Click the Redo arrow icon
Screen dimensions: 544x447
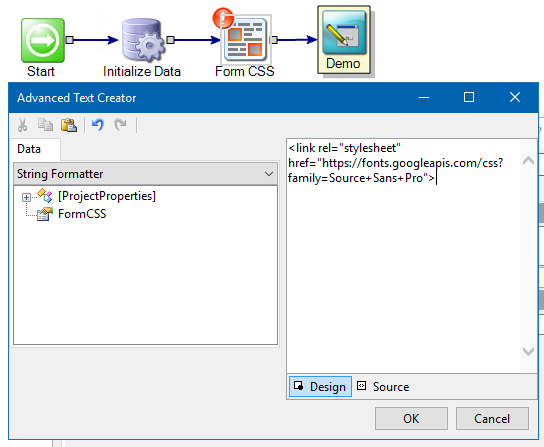120,125
